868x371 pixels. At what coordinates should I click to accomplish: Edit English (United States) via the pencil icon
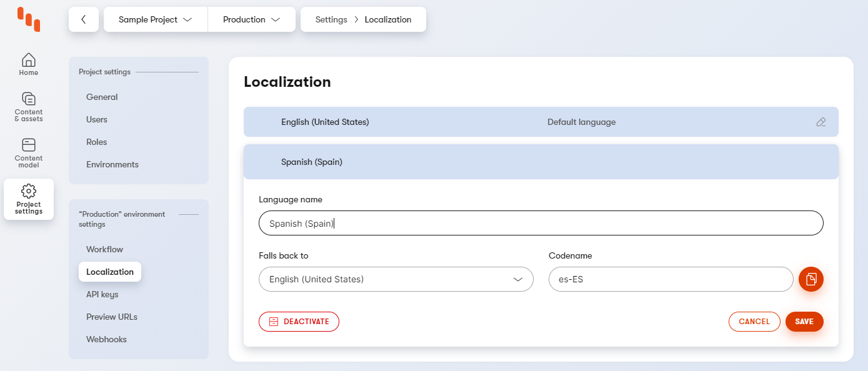click(x=821, y=122)
